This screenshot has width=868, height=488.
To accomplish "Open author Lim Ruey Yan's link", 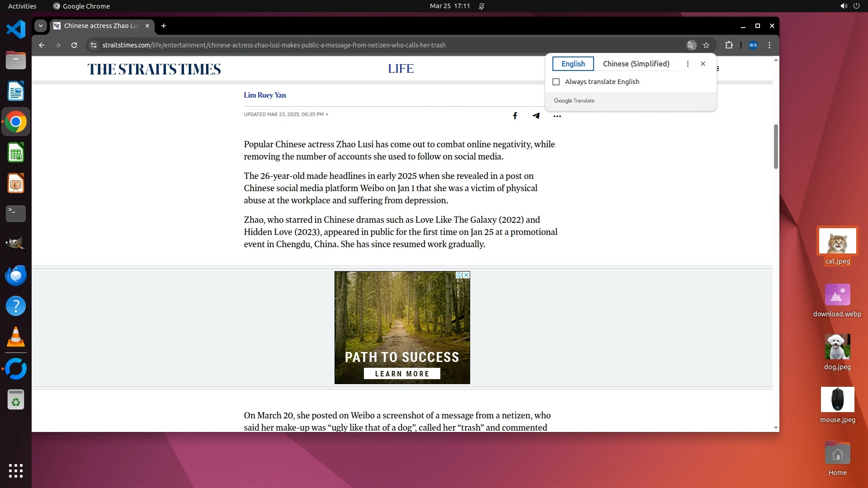I will [x=264, y=95].
